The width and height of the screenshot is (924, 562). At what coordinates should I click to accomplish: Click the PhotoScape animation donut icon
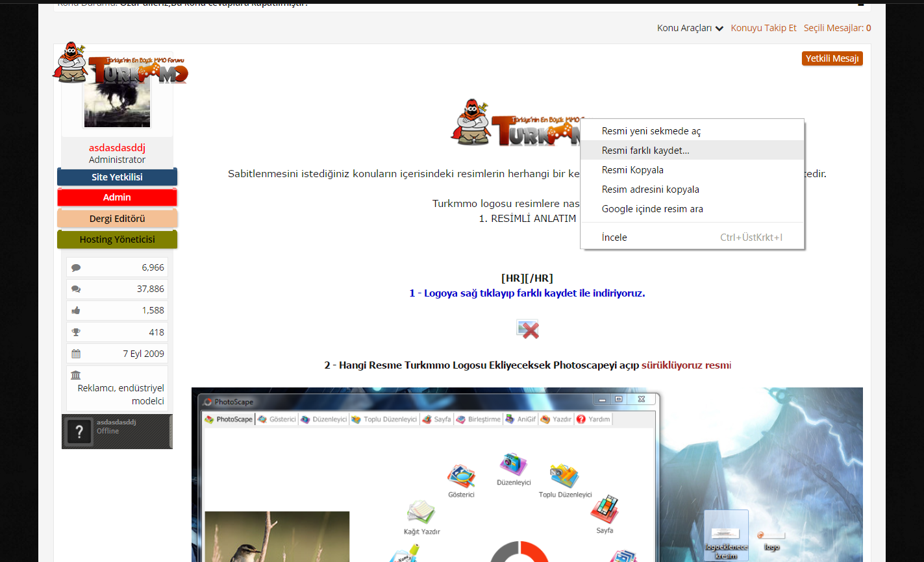519,552
